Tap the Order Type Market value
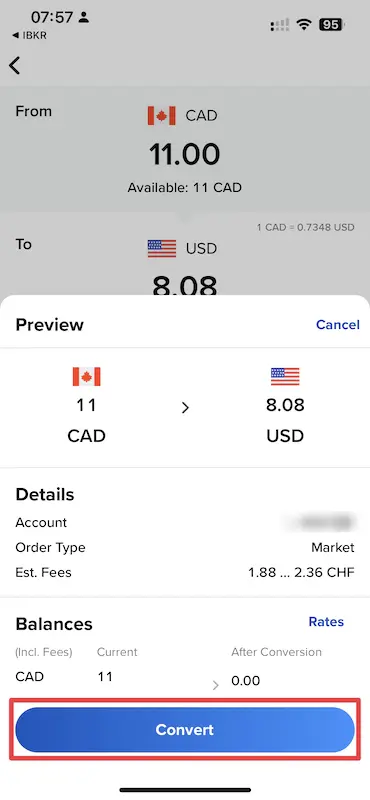370x800 pixels. coord(333,547)
